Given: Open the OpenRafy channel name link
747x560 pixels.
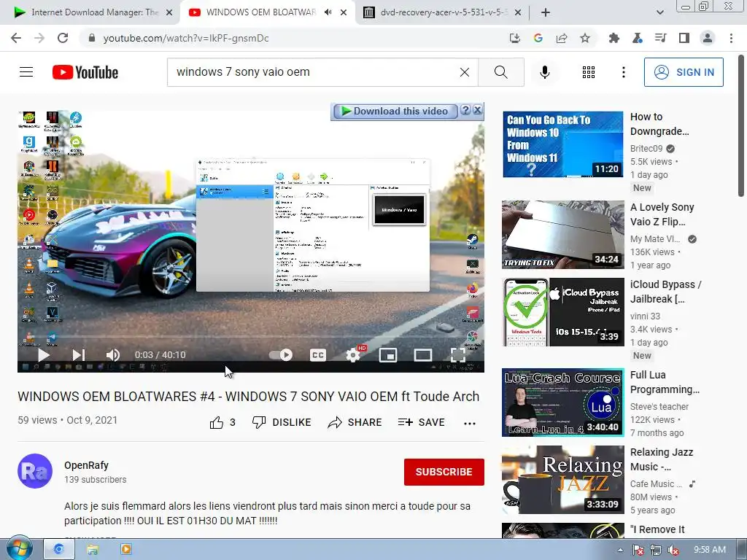Looking at the screenshot, I should pyautogui.click(x=86, y=465).
